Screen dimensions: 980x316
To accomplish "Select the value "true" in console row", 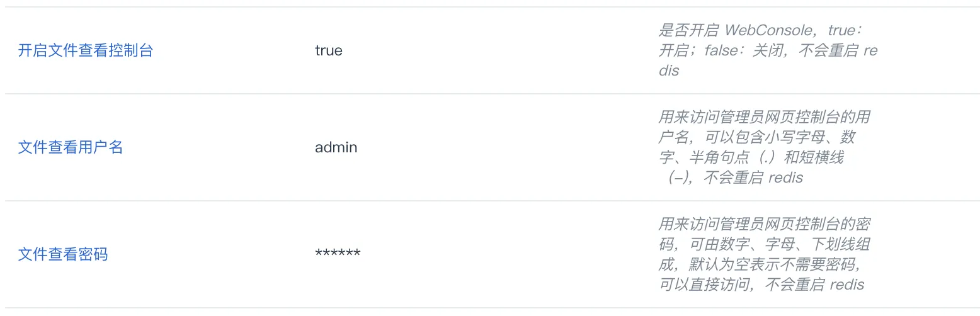I will (329, 50).
